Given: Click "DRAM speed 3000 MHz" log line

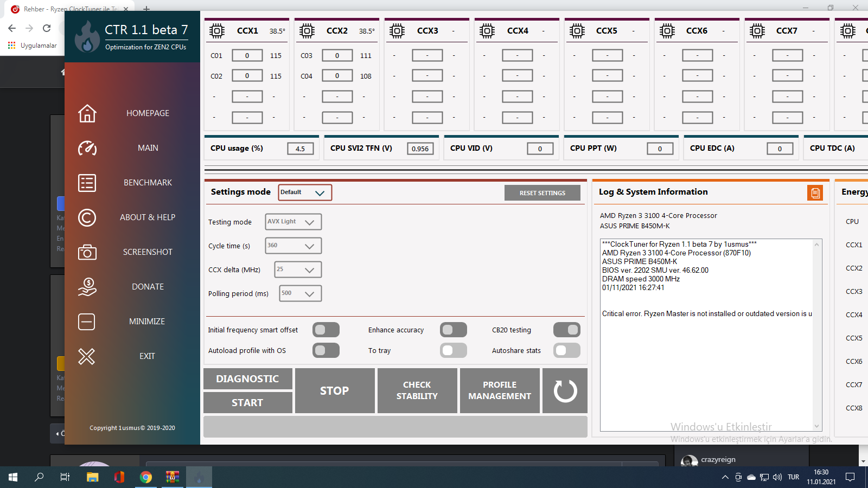Looking at the screenshot, I should (x=641, y=279).
